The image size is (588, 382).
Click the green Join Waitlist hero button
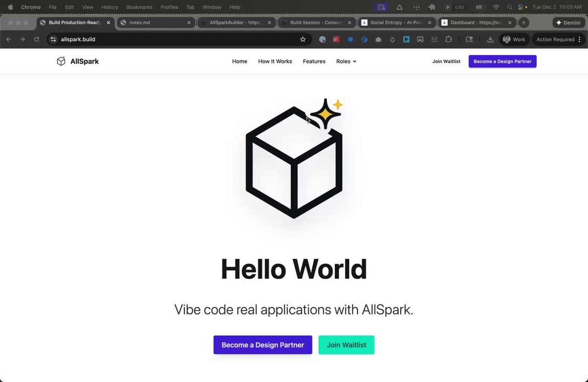[346, 345]
